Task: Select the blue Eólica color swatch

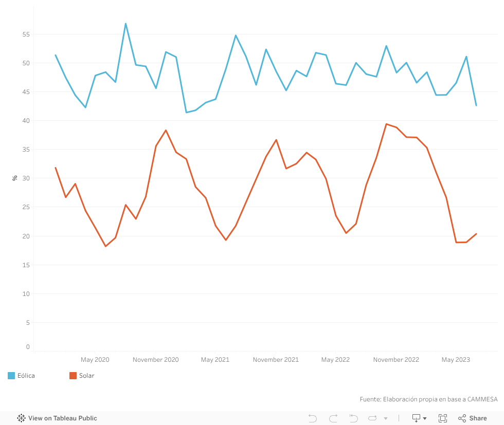Action: pos(11,376)
